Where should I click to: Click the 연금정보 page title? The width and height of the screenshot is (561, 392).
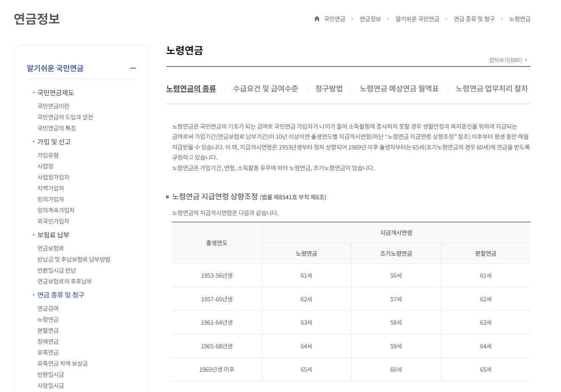click(37, 19)
